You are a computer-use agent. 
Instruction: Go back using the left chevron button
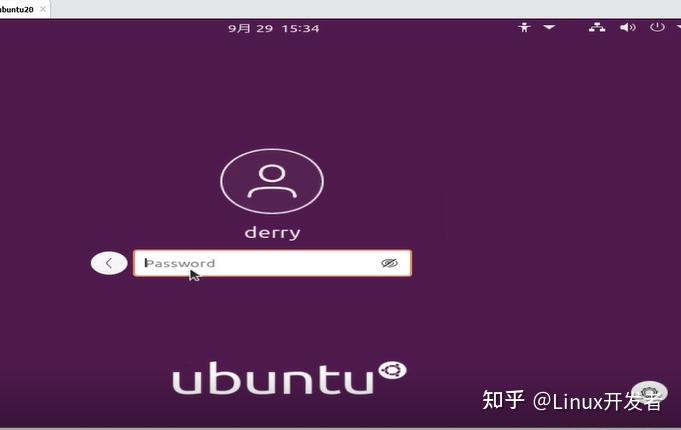point(109,263)
